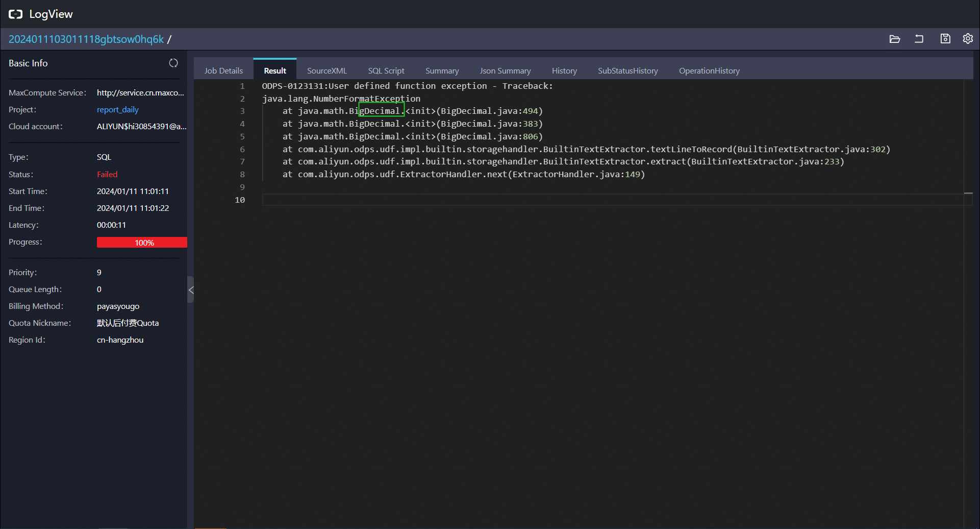Image resolution: width=980 pixels, height=529 pixels.
Task: Click the cn-hangzhou region value
Action: [120, 340]
